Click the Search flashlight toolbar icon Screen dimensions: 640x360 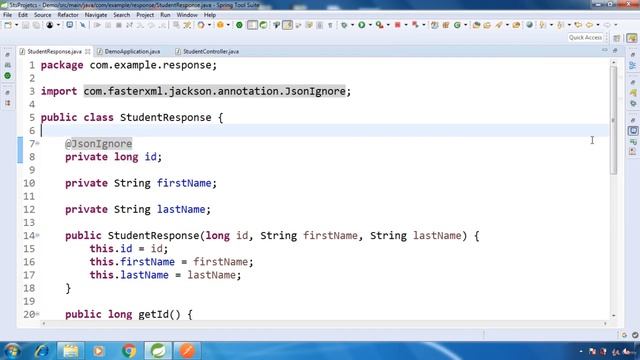tap(499, 25)
